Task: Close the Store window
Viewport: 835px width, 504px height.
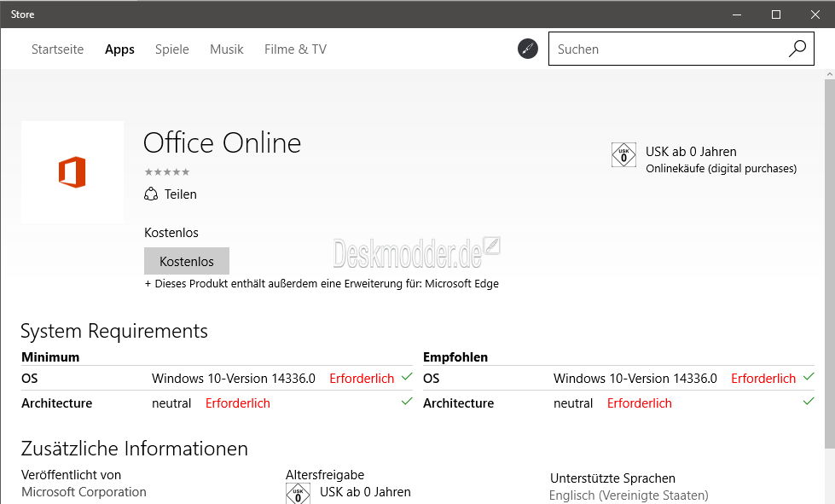Action: (815, 14)
